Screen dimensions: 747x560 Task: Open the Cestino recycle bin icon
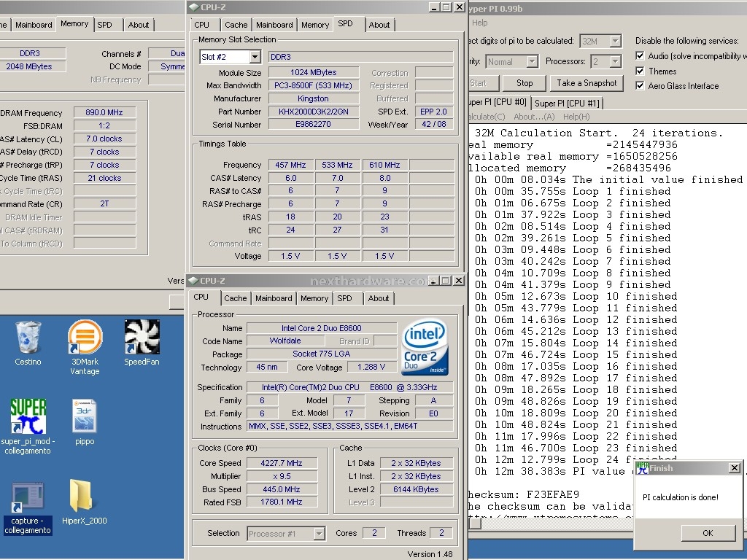[28, 337]
